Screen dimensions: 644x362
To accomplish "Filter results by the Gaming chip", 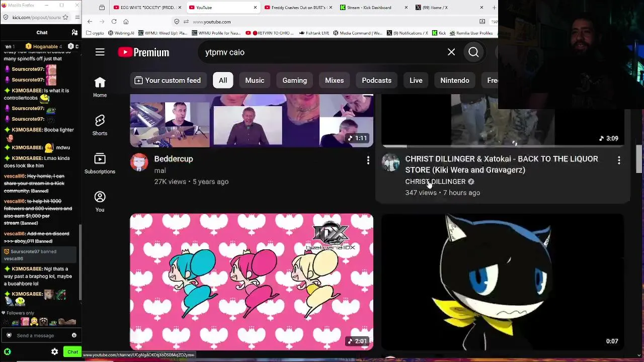I will coord(294,80).
